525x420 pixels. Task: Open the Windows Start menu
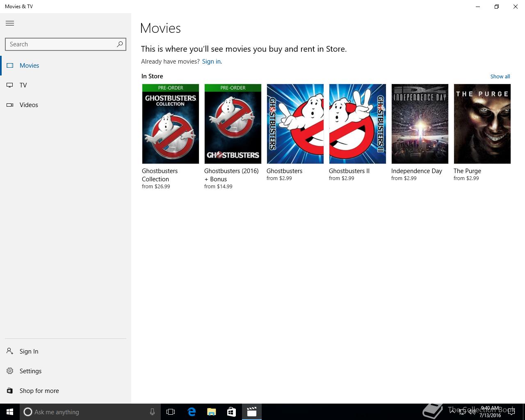pos(10,412)
